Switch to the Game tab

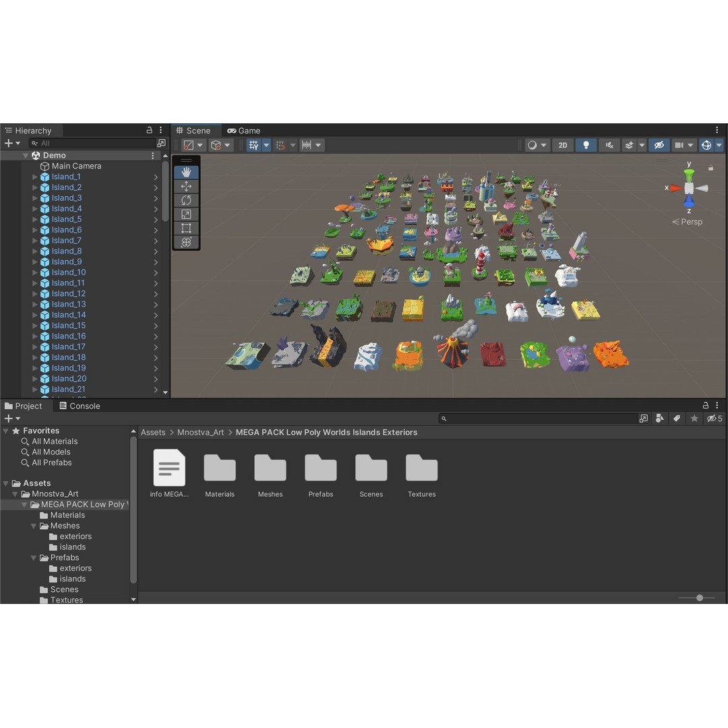click(244, 131)
